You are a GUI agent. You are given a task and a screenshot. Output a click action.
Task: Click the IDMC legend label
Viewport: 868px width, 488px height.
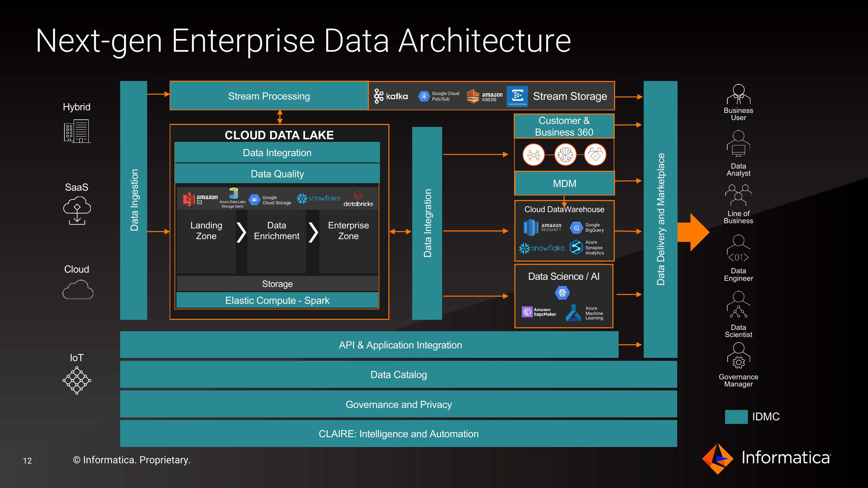[766, 417]
